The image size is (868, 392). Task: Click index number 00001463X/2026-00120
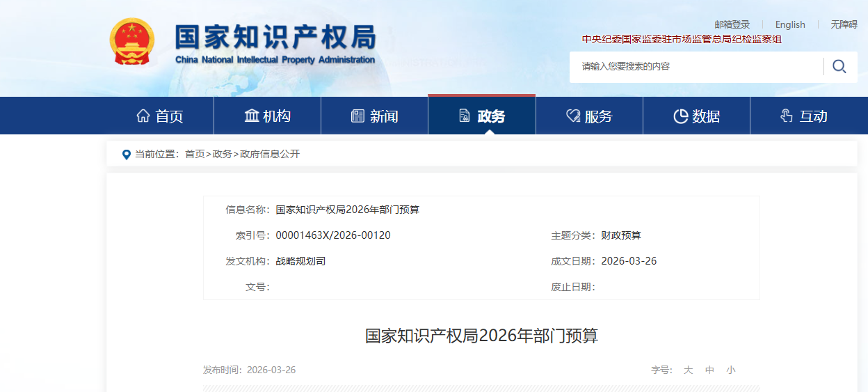(333, 235)
